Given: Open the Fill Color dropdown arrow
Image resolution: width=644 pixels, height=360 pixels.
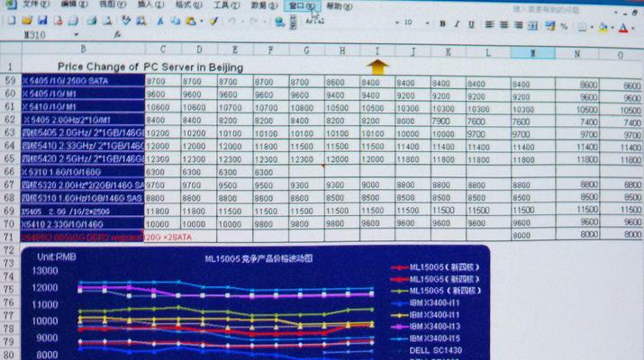Looking at the screenshot, I should coord(612,28).
